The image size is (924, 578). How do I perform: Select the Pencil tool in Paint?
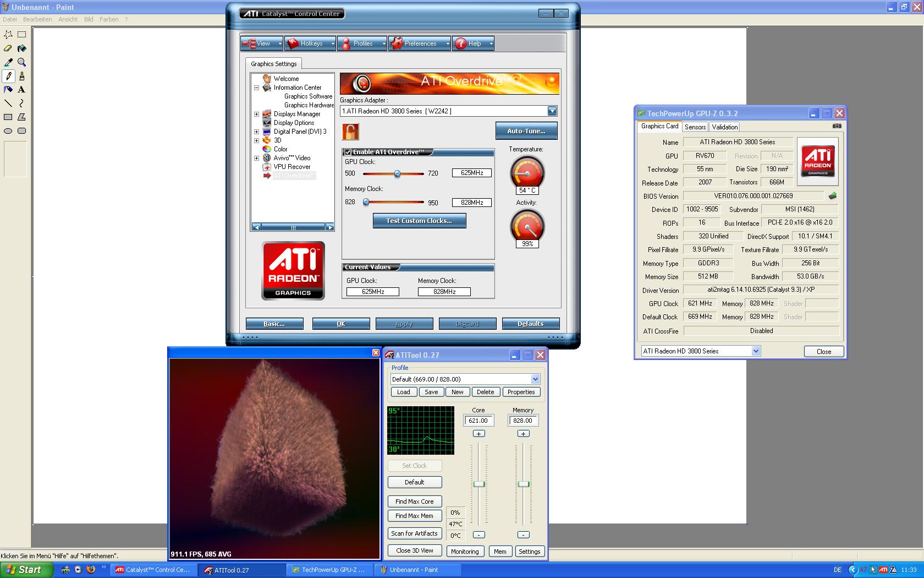(x=8, y=76)
